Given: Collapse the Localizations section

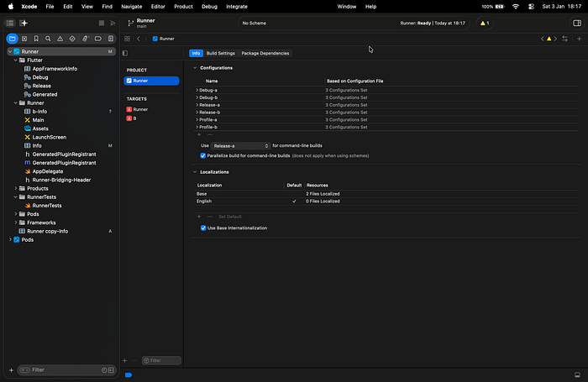Looking at the screenshot, I should [195, 172].
